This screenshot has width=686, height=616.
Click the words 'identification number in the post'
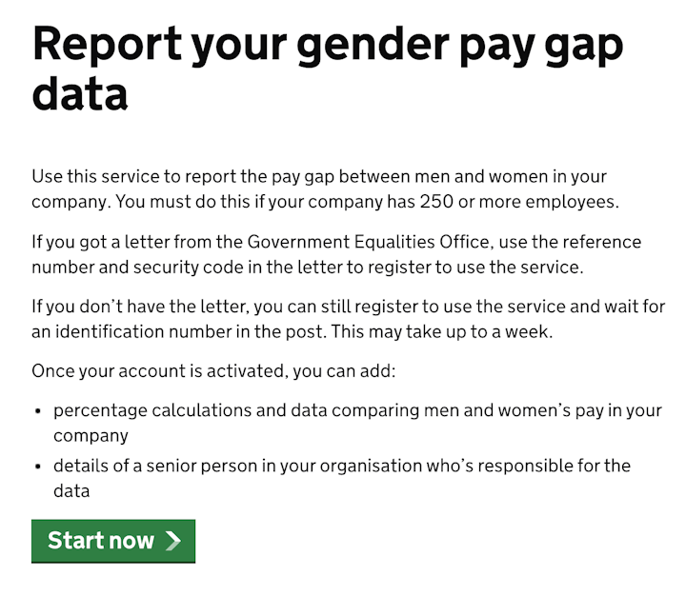tap(191, 332)
